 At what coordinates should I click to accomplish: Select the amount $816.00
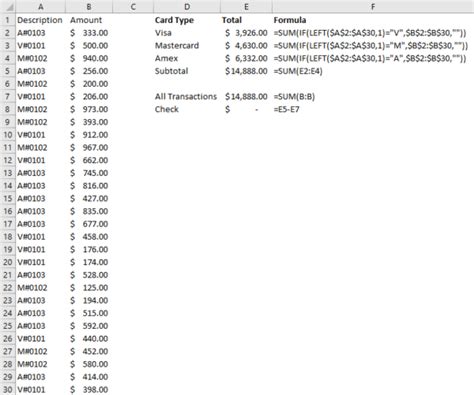89,186
